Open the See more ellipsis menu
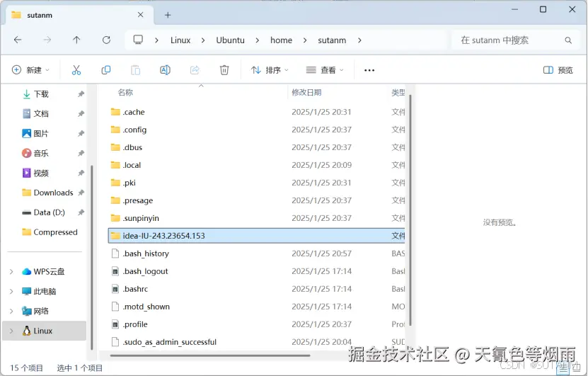Viewport: 588px width, 376px height. [x=369, y=70]
